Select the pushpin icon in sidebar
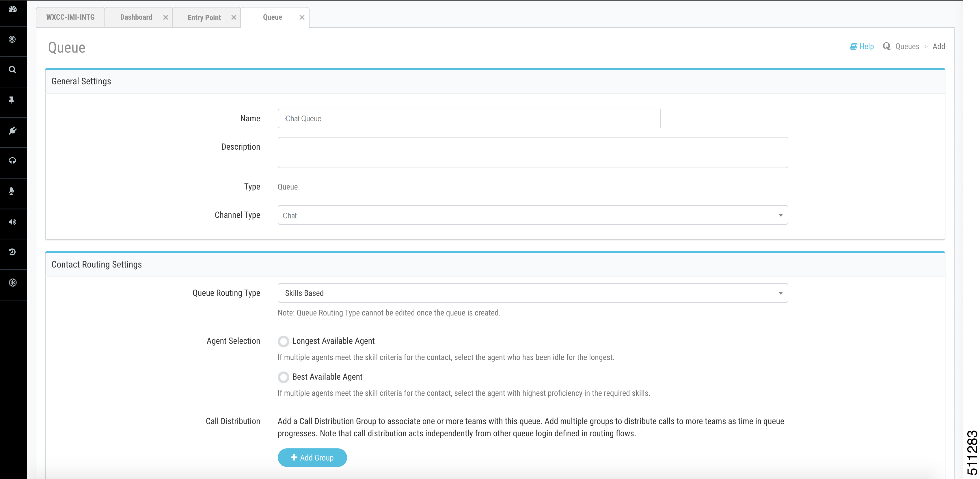Viewport: 980px width, 479px height. (x=12, y=100)
